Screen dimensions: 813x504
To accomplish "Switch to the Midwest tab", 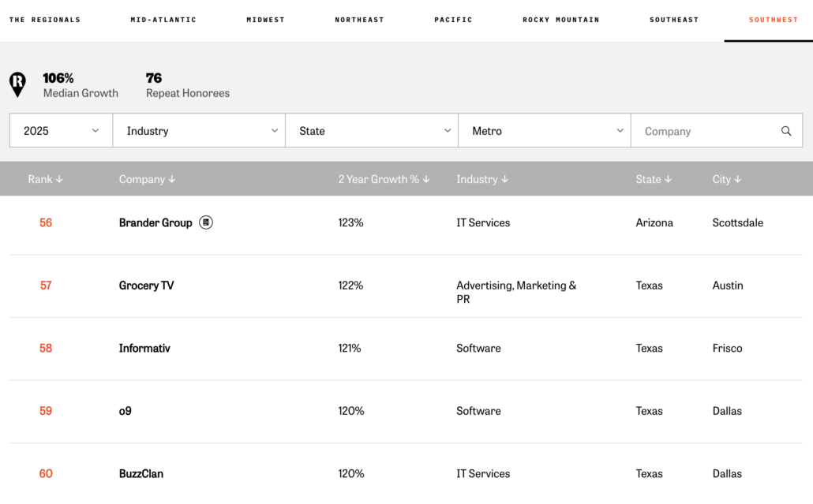I will [265, 20].
